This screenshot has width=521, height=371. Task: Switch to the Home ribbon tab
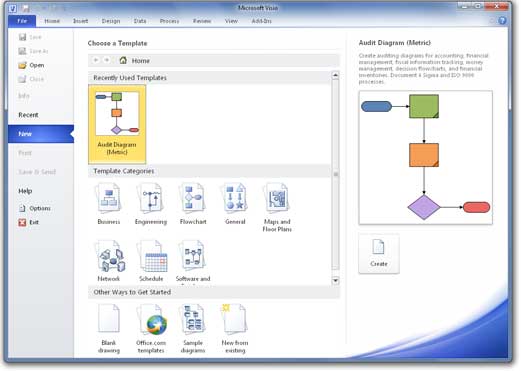pos(52,21)
